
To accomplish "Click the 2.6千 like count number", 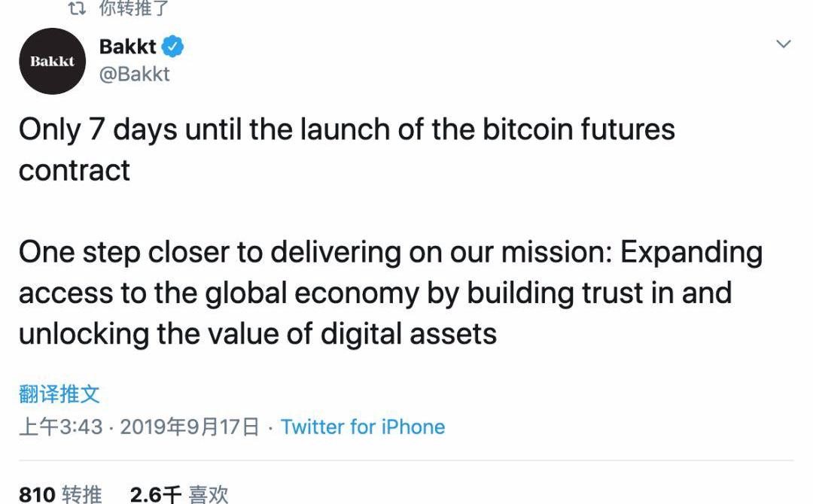I will [x=156, y=495].
